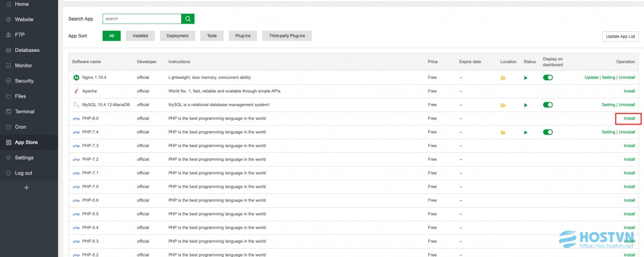
Task: Click the Expire date column header
Action: (470, 62)
